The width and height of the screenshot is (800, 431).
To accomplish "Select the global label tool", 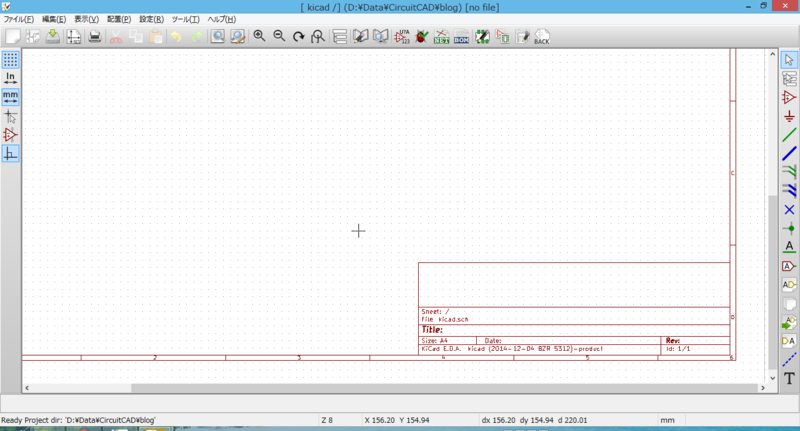I will [x=789, y=266].
